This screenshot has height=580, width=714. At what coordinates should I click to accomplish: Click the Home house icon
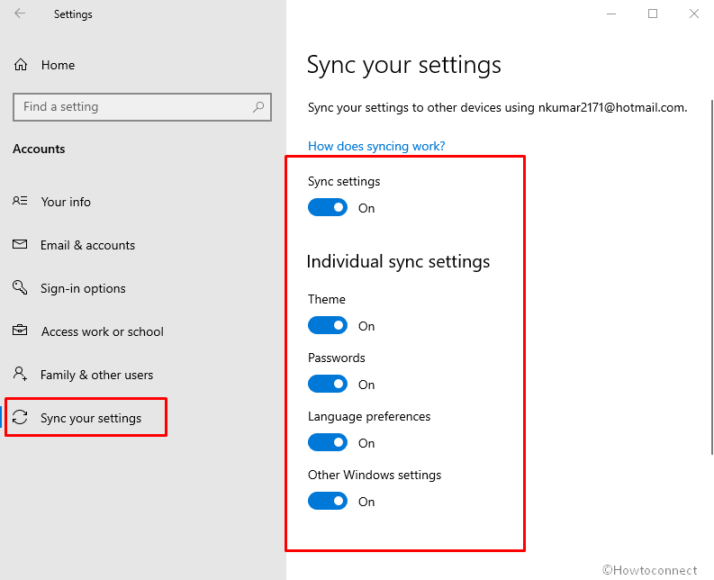(x=20, y=65)
